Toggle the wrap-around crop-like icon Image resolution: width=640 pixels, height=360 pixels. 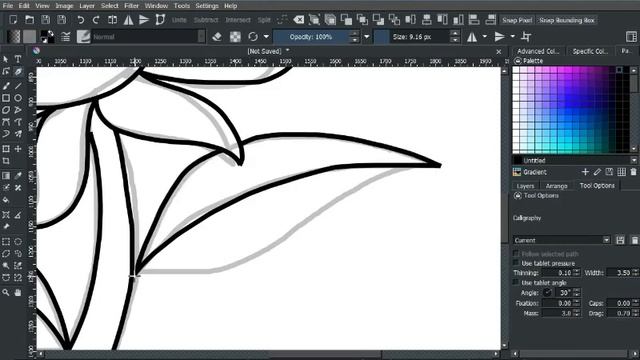click(x=526, y=37)
